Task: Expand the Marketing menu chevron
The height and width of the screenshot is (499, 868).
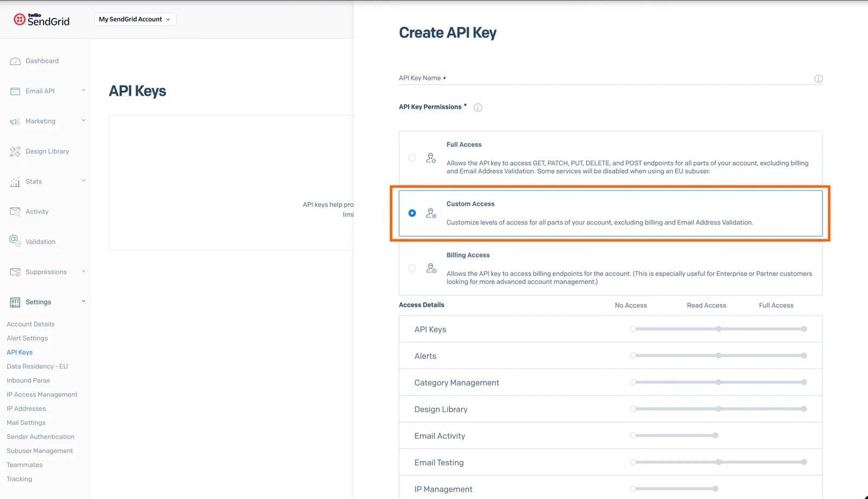Action: click(84, 121)
